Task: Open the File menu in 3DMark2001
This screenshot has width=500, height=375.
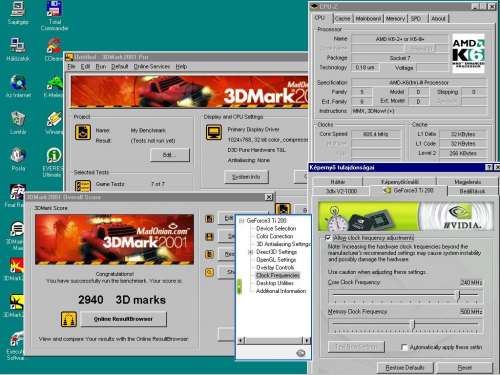Action: (72, 67)
